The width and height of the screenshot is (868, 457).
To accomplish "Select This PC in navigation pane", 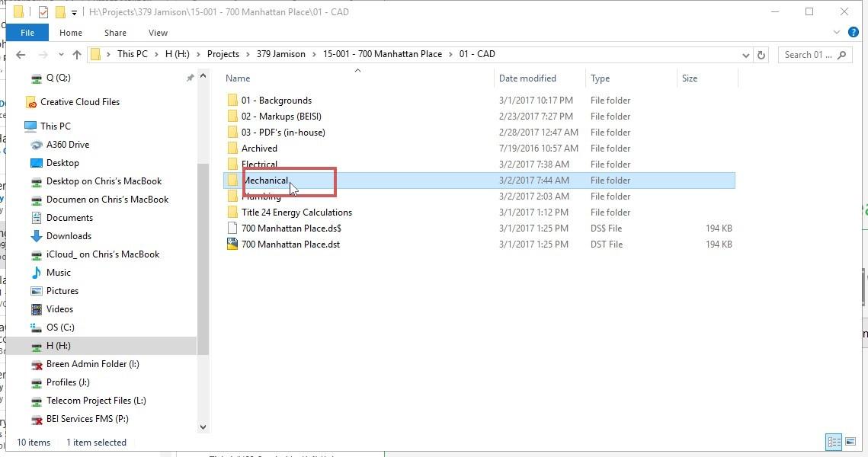I will click(x=56, y=126).
